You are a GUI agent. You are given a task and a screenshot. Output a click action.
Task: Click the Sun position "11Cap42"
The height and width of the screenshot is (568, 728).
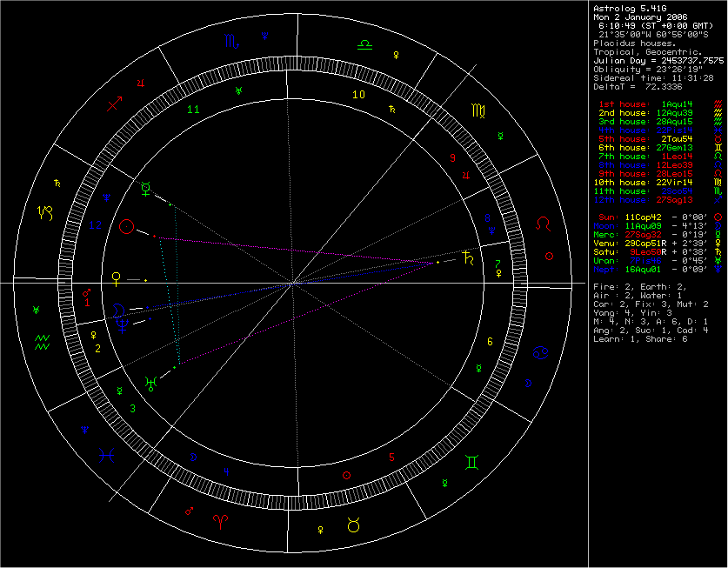pyautogui.click(x=643, y=217)
